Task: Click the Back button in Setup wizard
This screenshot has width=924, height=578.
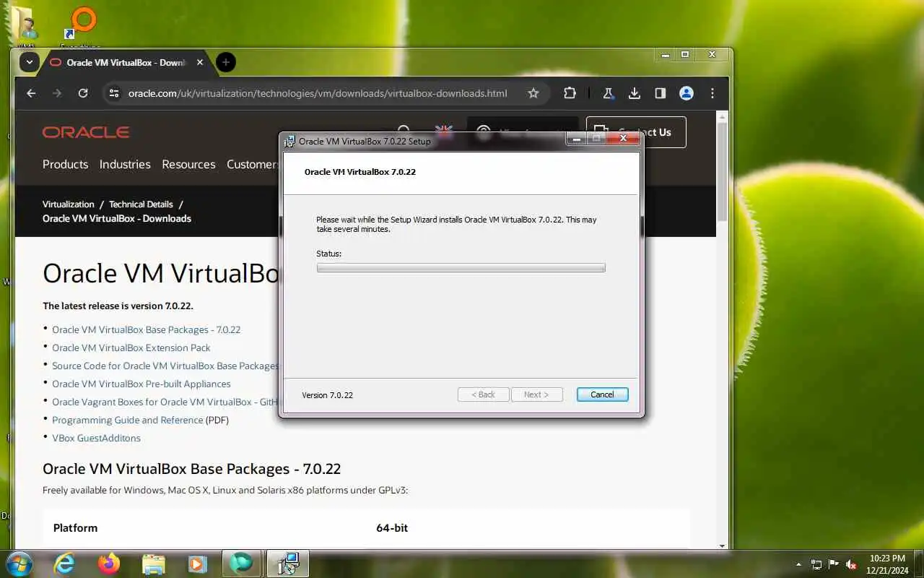Action: click(x=484, y=394)
